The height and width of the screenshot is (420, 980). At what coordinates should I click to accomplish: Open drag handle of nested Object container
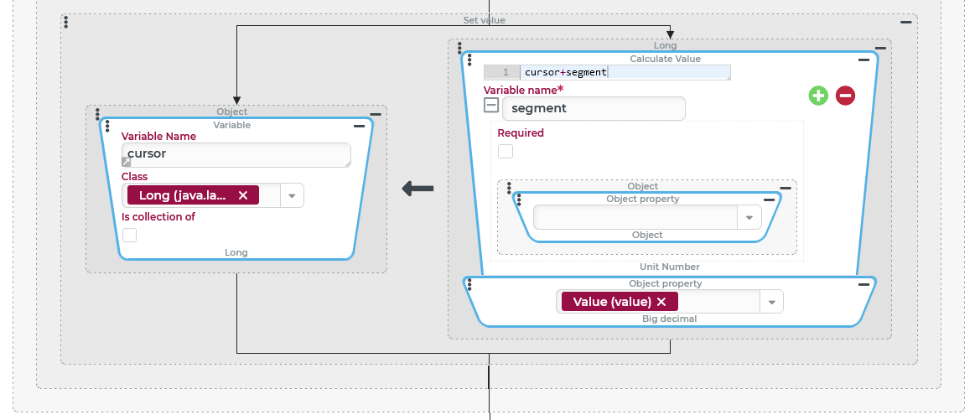(x=509, y=188)
